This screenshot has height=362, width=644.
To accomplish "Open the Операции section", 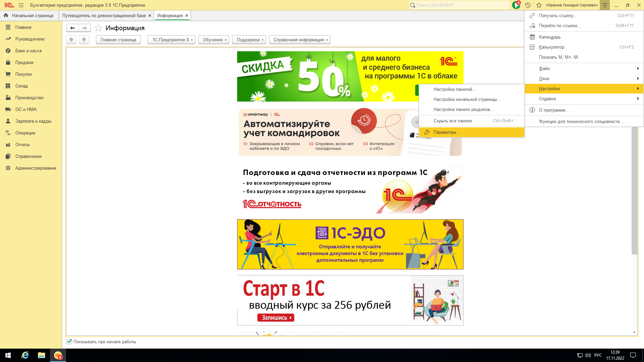I will pos(31,133).
